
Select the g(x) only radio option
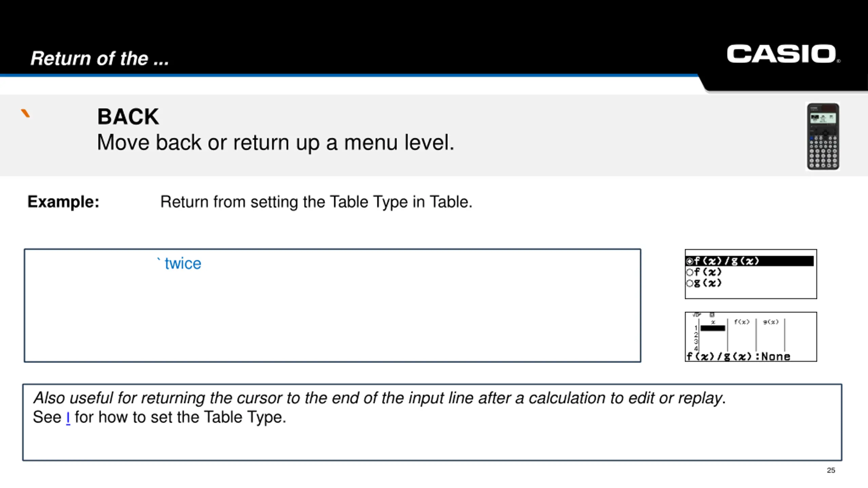704,283
